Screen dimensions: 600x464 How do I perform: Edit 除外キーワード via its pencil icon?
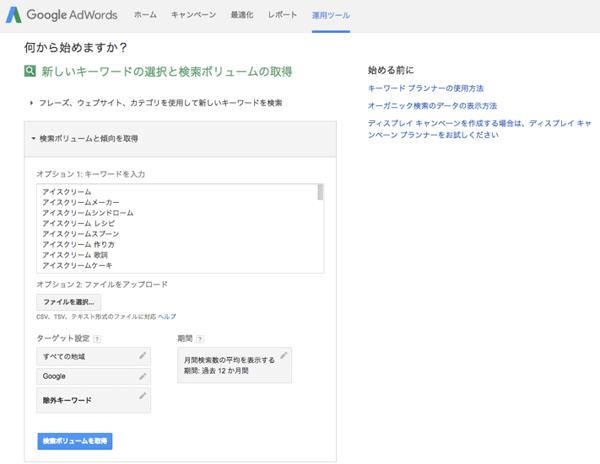(142, 396)
